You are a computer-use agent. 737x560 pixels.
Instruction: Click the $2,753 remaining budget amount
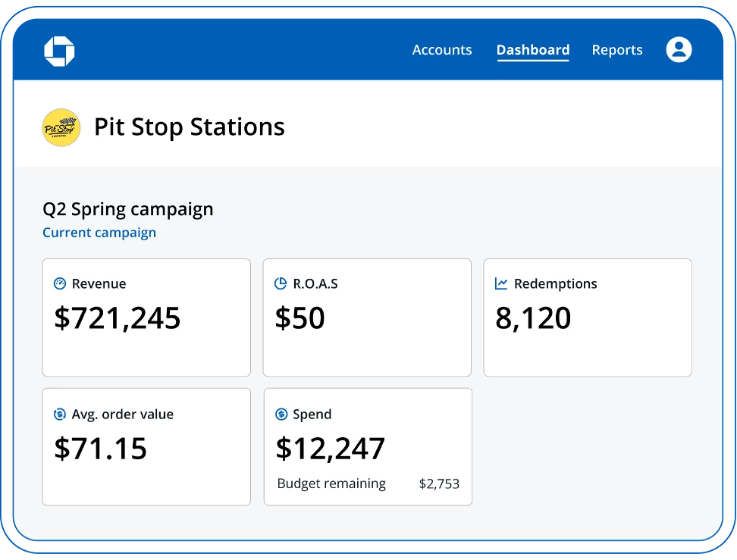439,484
